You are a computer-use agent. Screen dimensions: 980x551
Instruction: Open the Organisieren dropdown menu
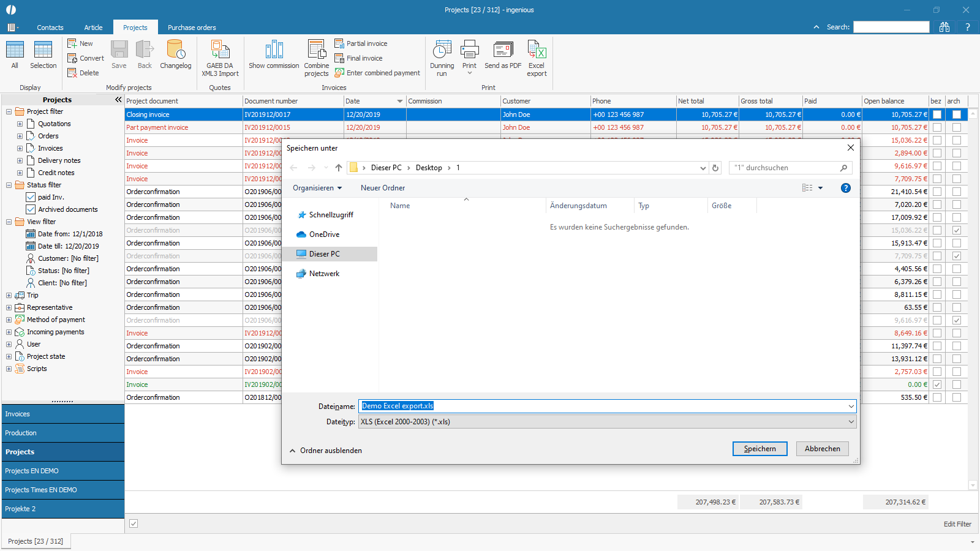317,188
